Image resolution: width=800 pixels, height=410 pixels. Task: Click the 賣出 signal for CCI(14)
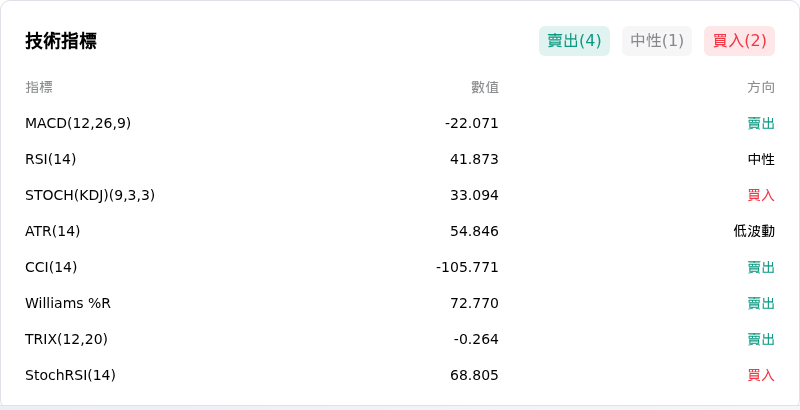[761, 267]
